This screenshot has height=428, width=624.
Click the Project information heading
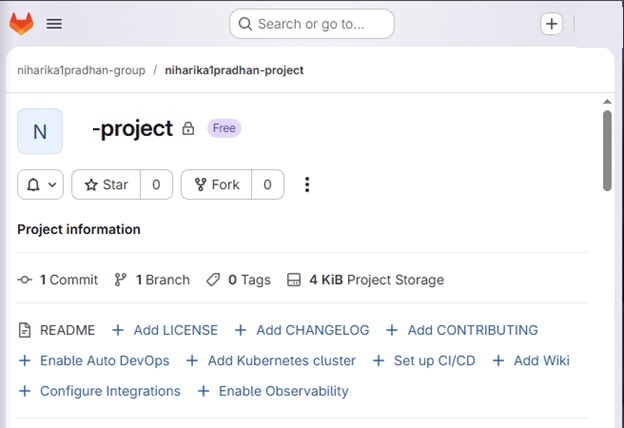coord(79,229)
